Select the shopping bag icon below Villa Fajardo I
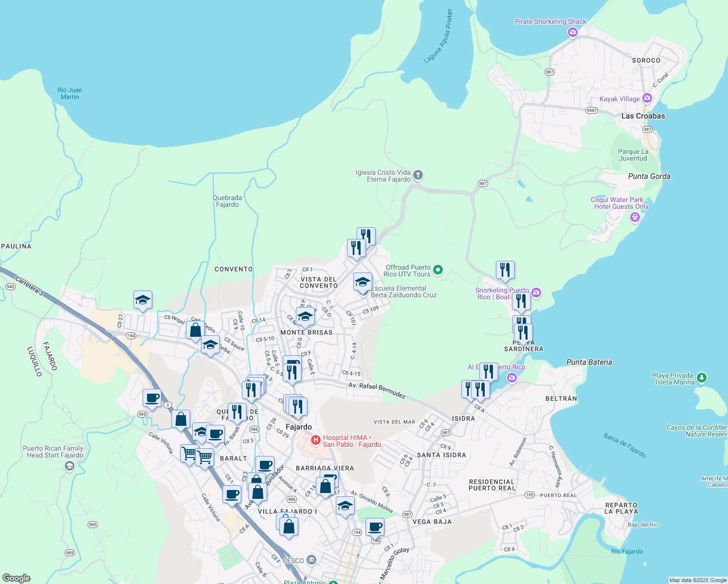 pos(289,528)
